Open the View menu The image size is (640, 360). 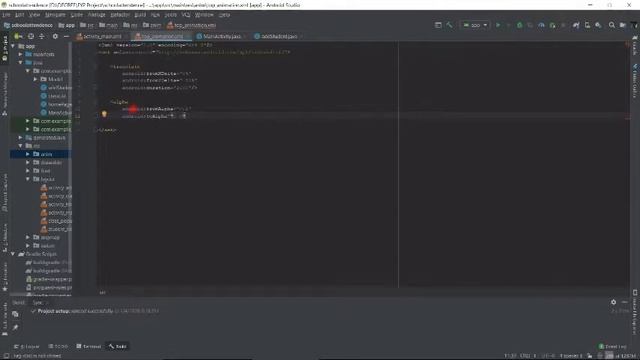click(x=34, y=15)
